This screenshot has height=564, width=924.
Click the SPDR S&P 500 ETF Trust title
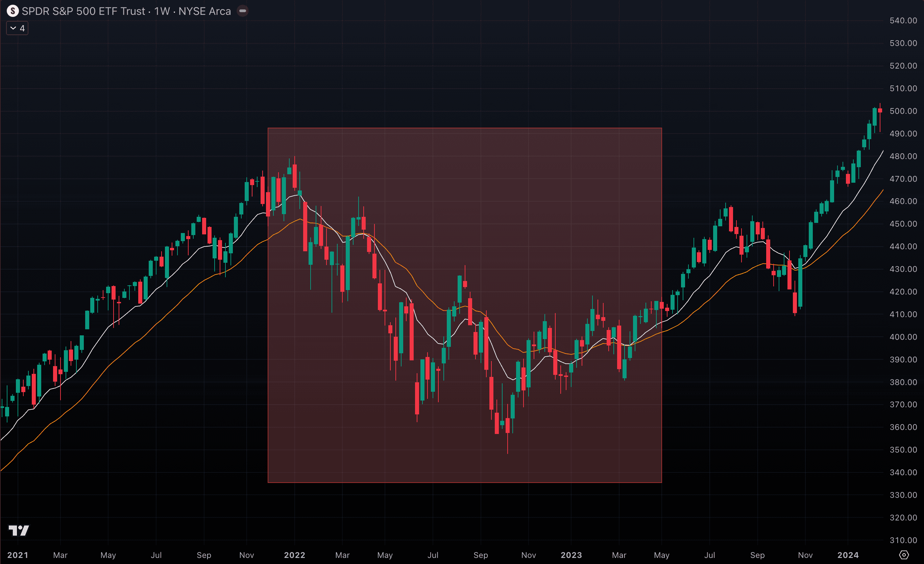pos(83,11)
